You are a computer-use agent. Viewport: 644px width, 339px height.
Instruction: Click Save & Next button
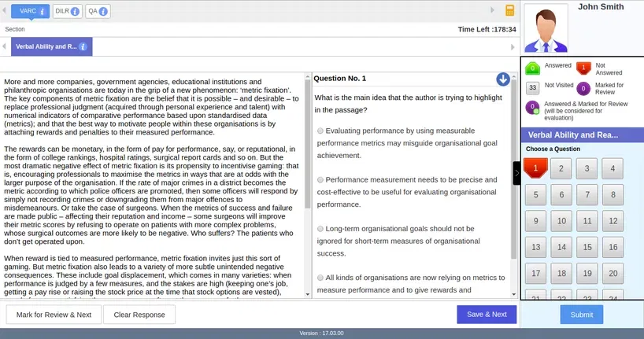(486, 314)
